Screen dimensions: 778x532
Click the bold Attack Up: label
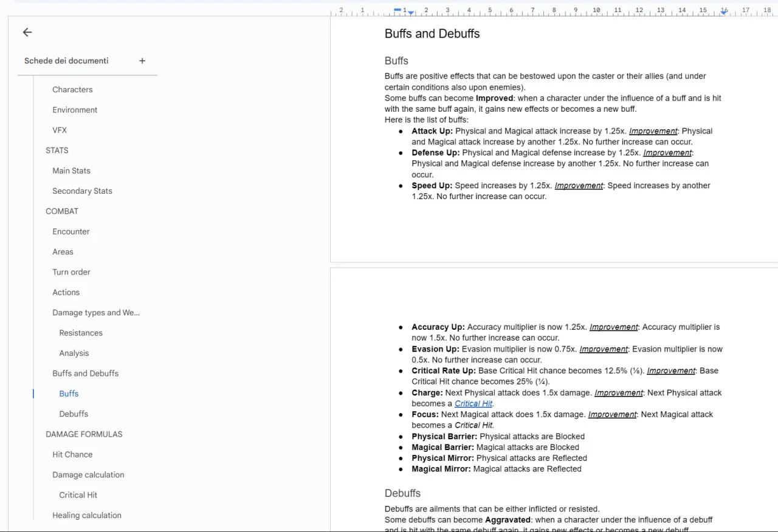[x=432, y=131]
